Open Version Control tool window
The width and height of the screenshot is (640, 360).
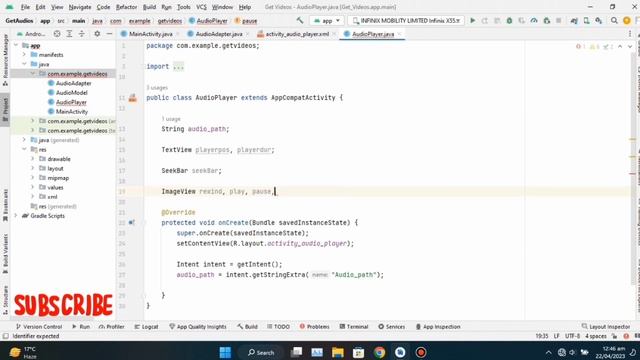(39, 327)
